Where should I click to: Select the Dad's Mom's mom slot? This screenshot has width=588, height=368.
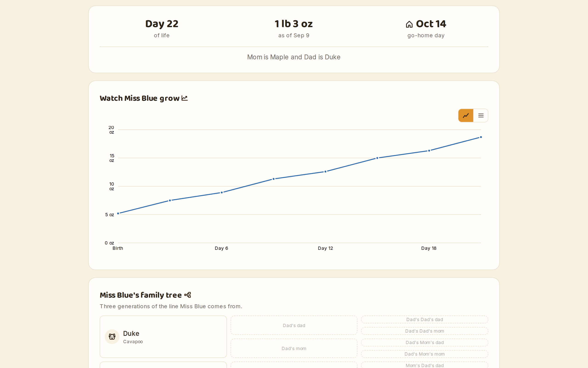pyautogui.click(x=424, y=354)
